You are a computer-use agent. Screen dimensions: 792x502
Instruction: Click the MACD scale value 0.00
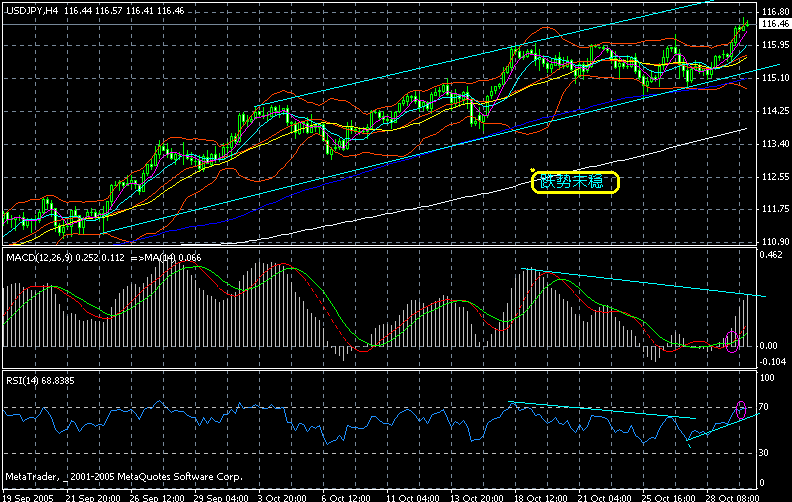(x=768, y=346)
